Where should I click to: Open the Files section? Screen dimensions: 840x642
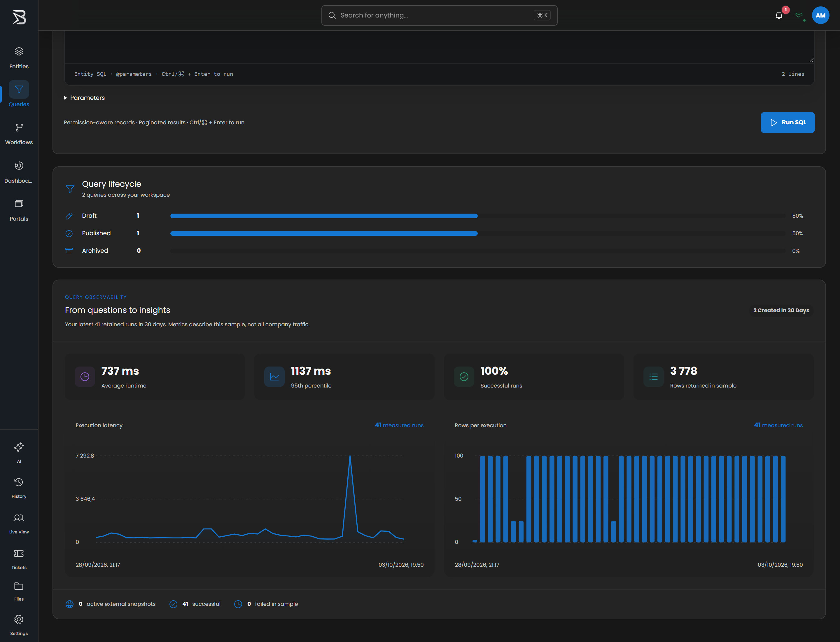point(19,591)
